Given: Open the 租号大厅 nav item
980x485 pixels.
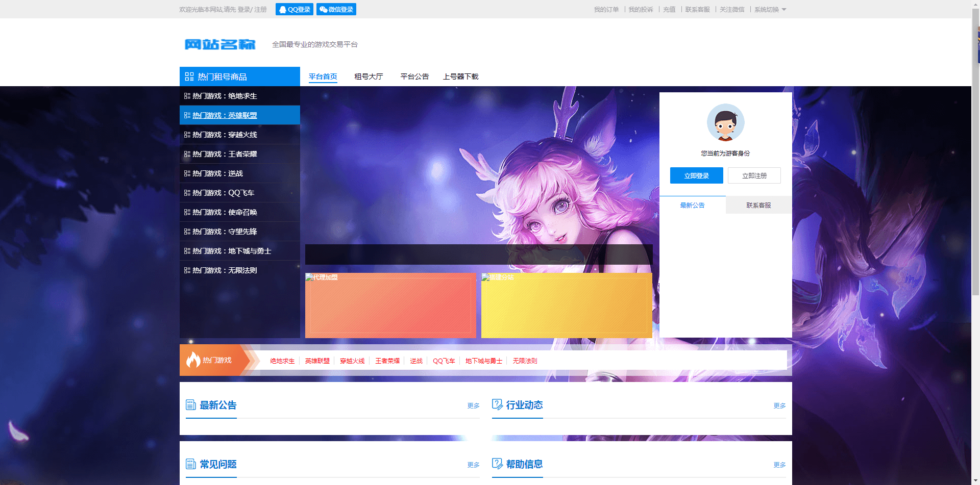Looking at the screenshot, I should [x=369, y=76].
